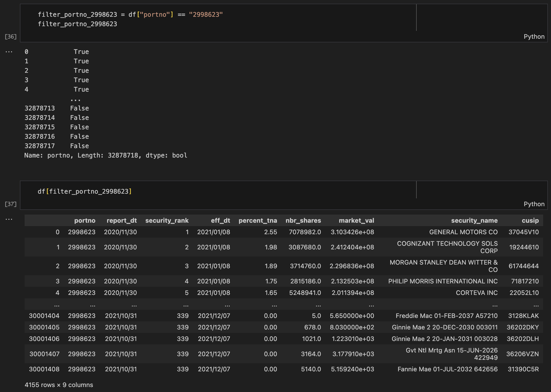
Task: Select the portno column header
Action: 85,221
